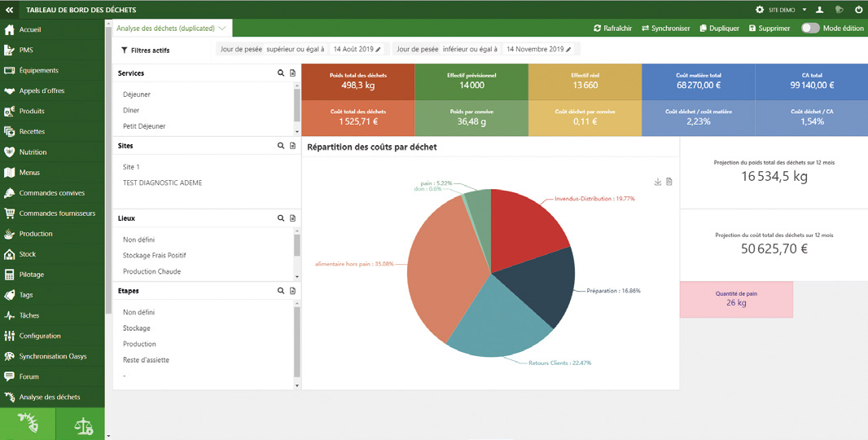
Task: Click the Configuration sliders icon
Action: pyautogui.click(x=10, y=336)
